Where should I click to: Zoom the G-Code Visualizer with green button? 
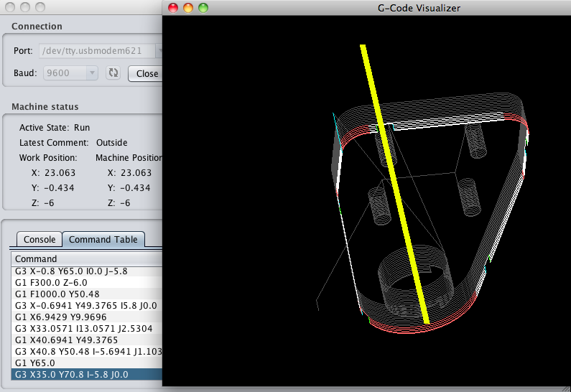coord(203,8)
